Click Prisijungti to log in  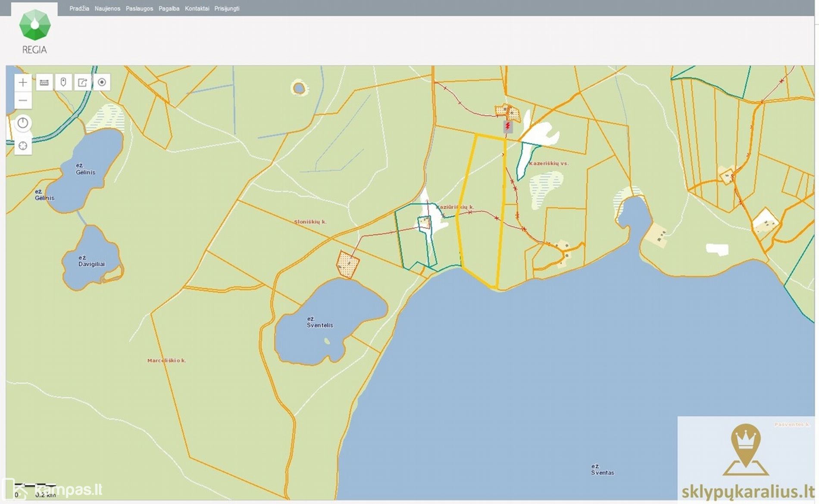[x=227, y=9]
